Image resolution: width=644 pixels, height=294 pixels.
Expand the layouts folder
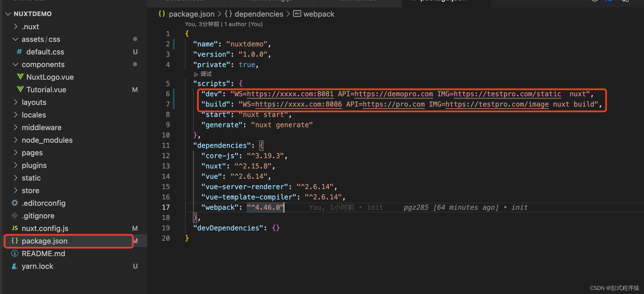coord(16,102)
